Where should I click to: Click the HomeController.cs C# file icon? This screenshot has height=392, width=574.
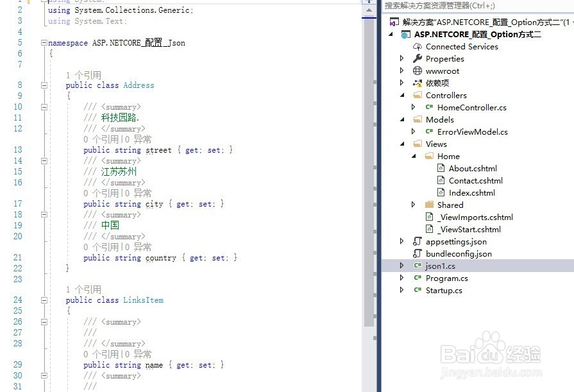pyautogui.click(x=429, y=107)
